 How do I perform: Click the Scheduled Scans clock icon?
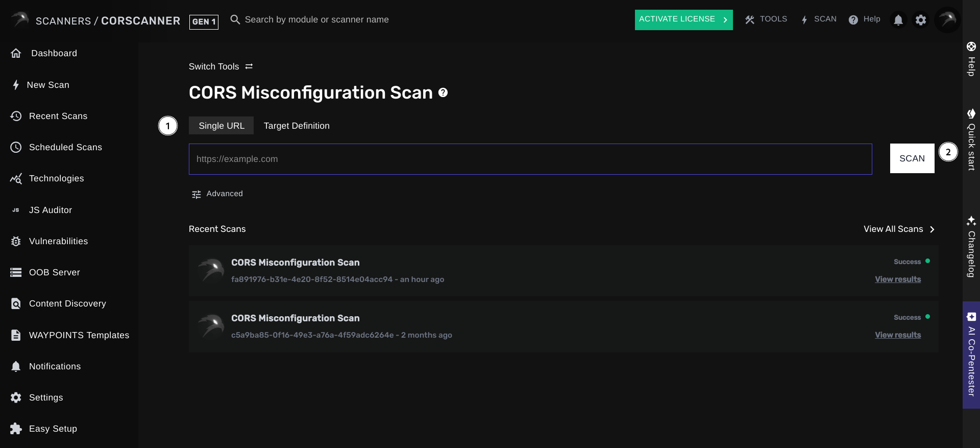pyautogui.click(x=16, y=147)
